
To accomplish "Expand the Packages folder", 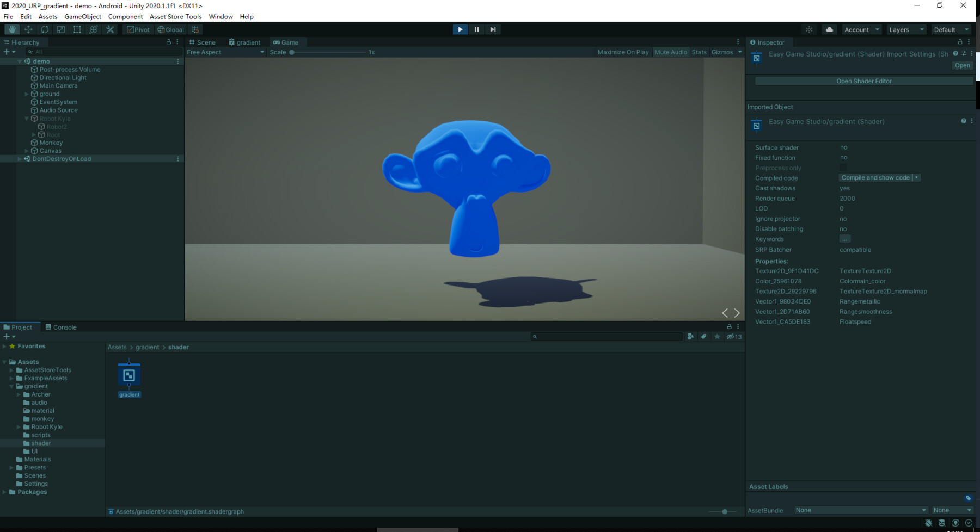I will pos(4,492).
